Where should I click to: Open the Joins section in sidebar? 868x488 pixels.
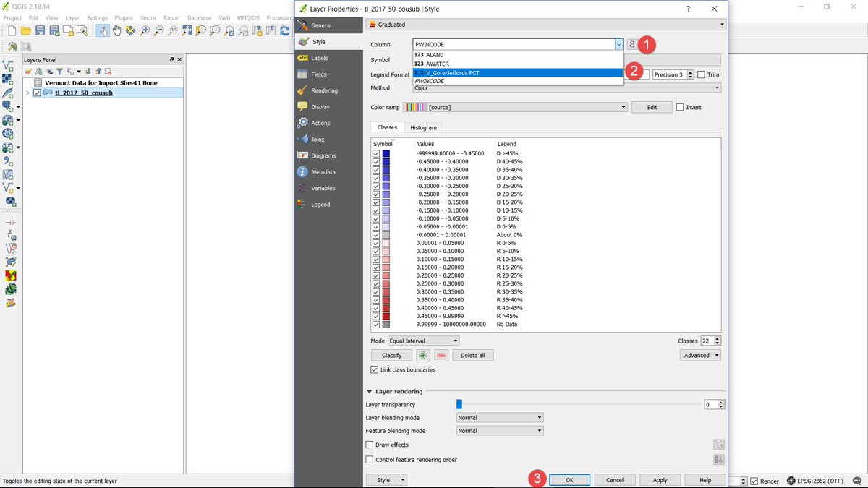click(328, 140)
